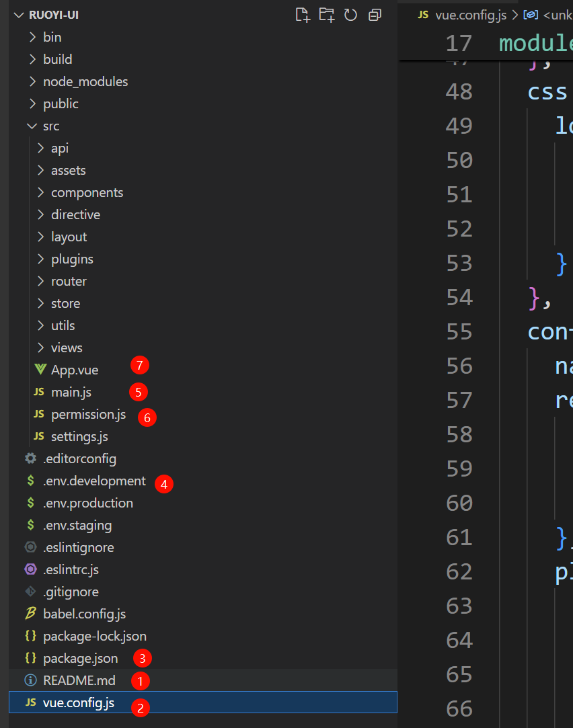Open README.md file
The width and height of the screenshot is (573, 728).
tap(79, 680)
